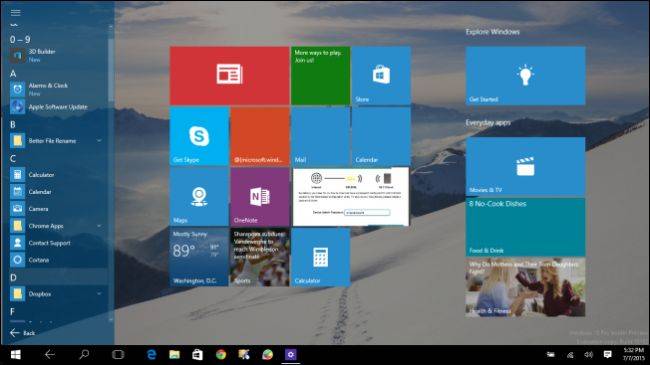Open the hamburger menu at top left

coord(15,12)
